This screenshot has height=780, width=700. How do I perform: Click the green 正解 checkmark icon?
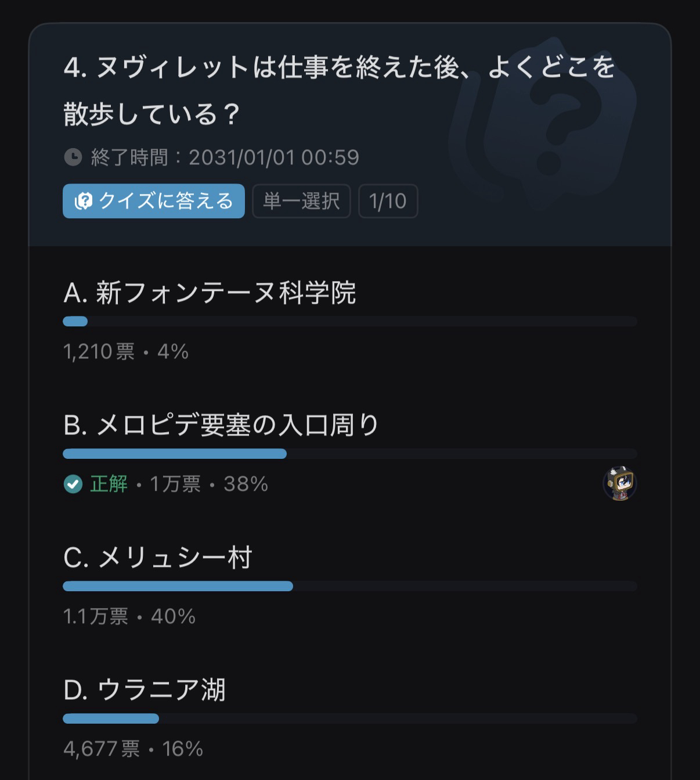click(73, 484)
